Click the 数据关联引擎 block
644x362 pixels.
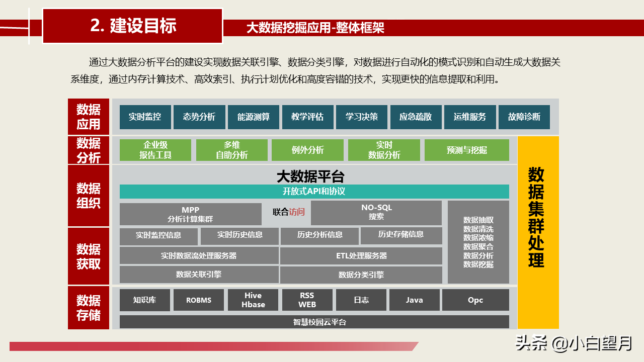coord(199,275)
